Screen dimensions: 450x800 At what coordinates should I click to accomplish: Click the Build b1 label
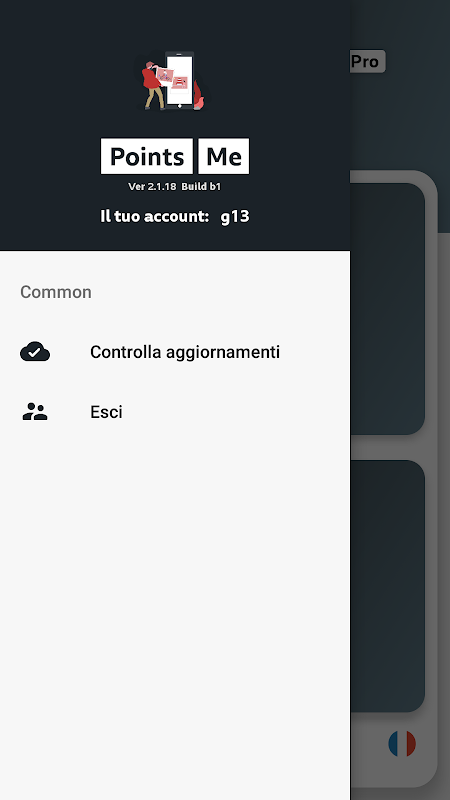pos(201,187)
